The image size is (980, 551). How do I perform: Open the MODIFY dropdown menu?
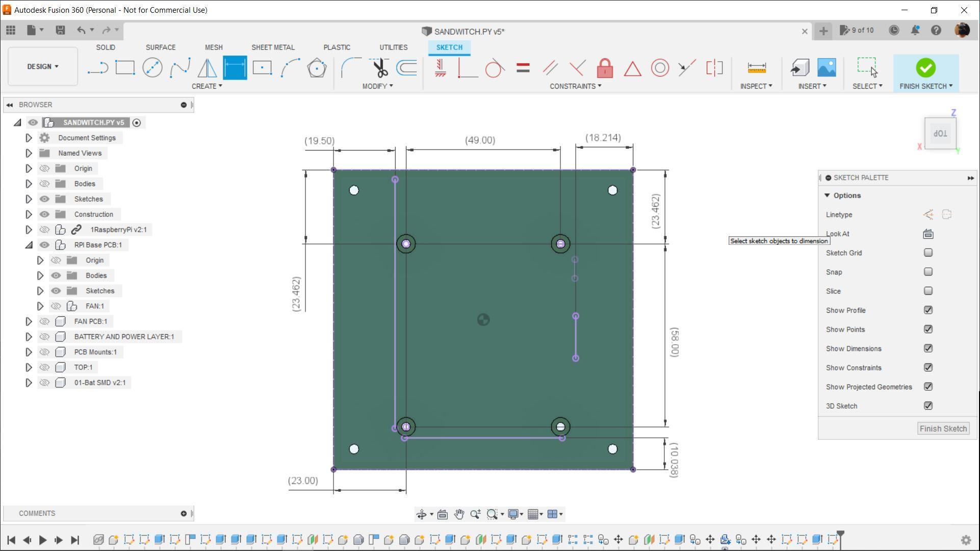tap(377, 86)
